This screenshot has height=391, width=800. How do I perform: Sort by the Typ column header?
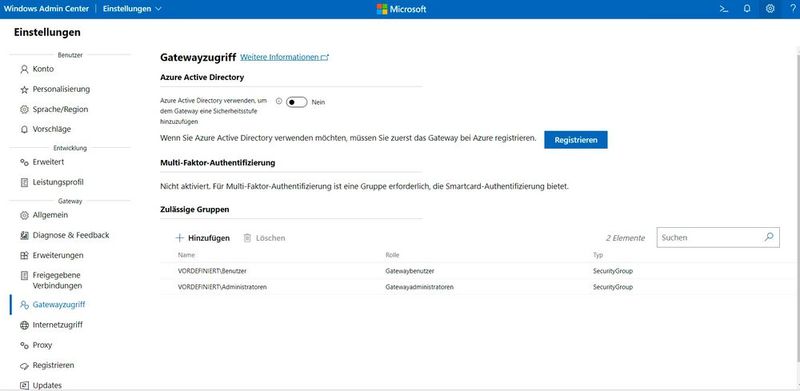[x=598, y=255]
